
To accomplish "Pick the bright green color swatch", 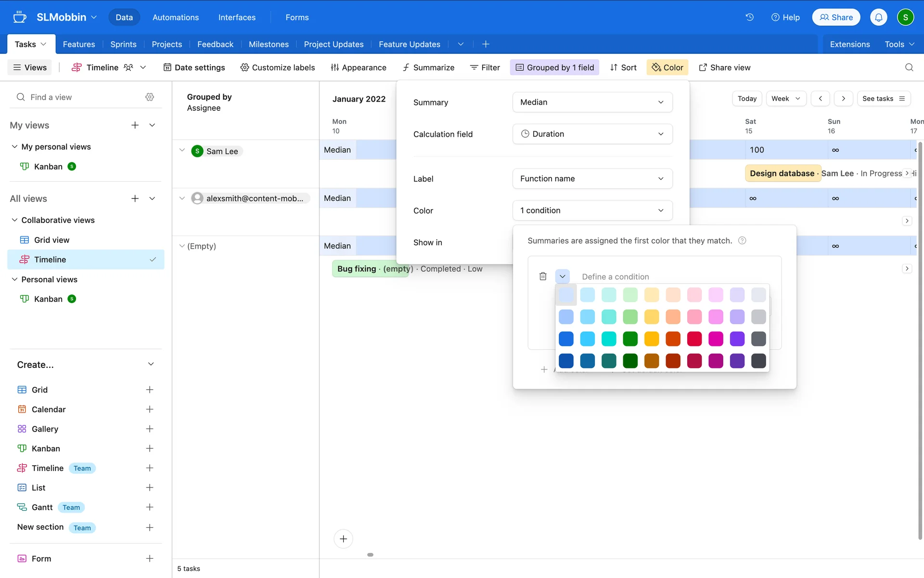I will tap(630, 339).
